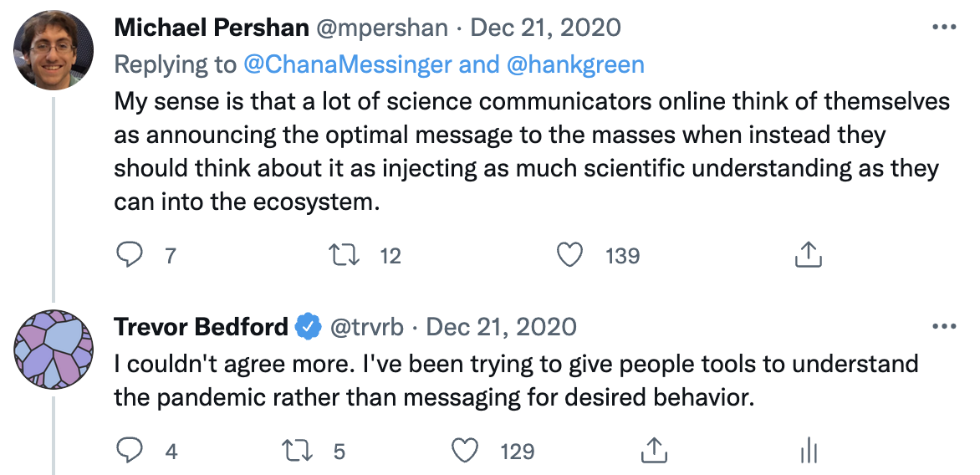Click Trevor Bedford's verified badge
Image resolution: width=980 pixels, height=475 pixels.
click(x=309, y=326)
